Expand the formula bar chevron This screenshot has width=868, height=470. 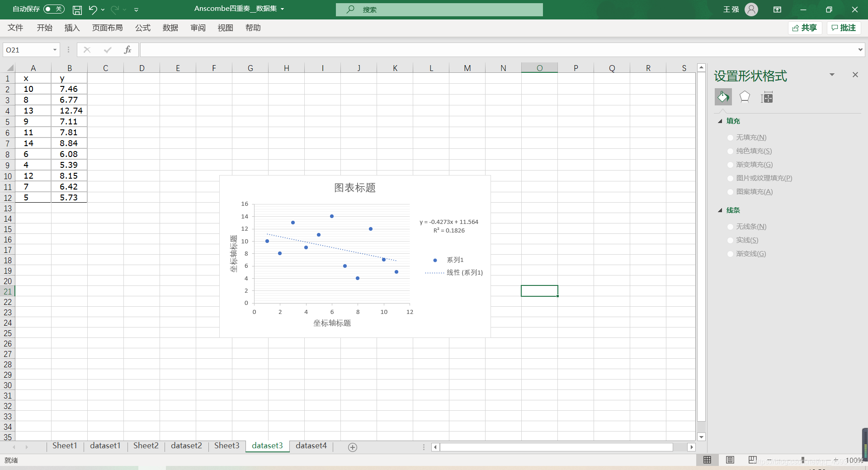860,50
